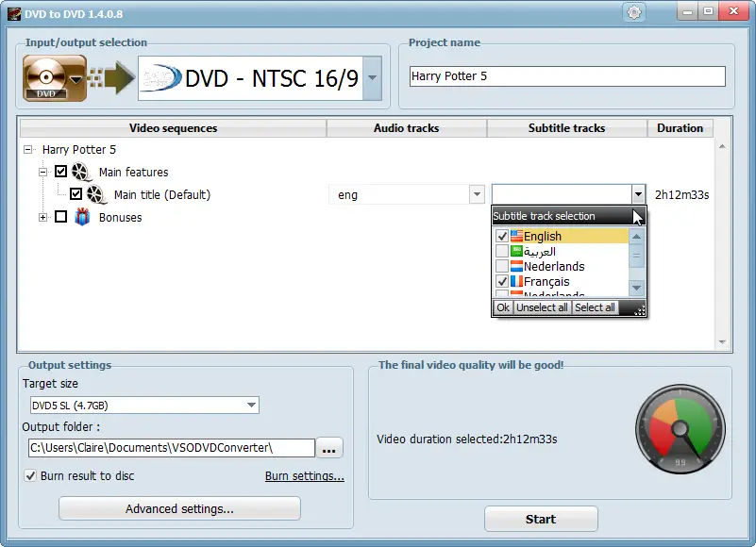Viewport: 756px width, 547px height.
Task: Open the Burn settings link
Action: 305,475
